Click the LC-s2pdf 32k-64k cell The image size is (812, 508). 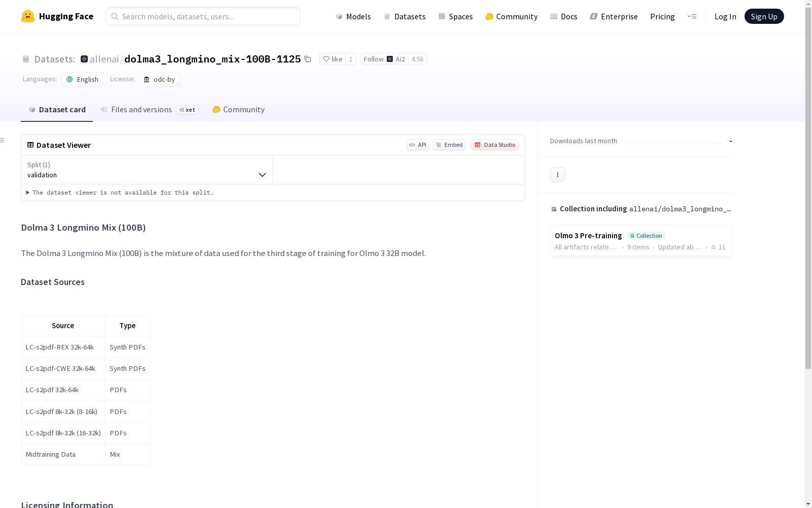pos(63,390)
